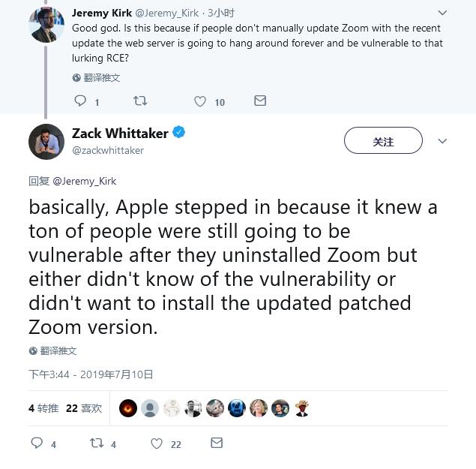Reply to Jeremy Kirk's tweet
This screenshot has height=469, width=476.
[80, 101]
